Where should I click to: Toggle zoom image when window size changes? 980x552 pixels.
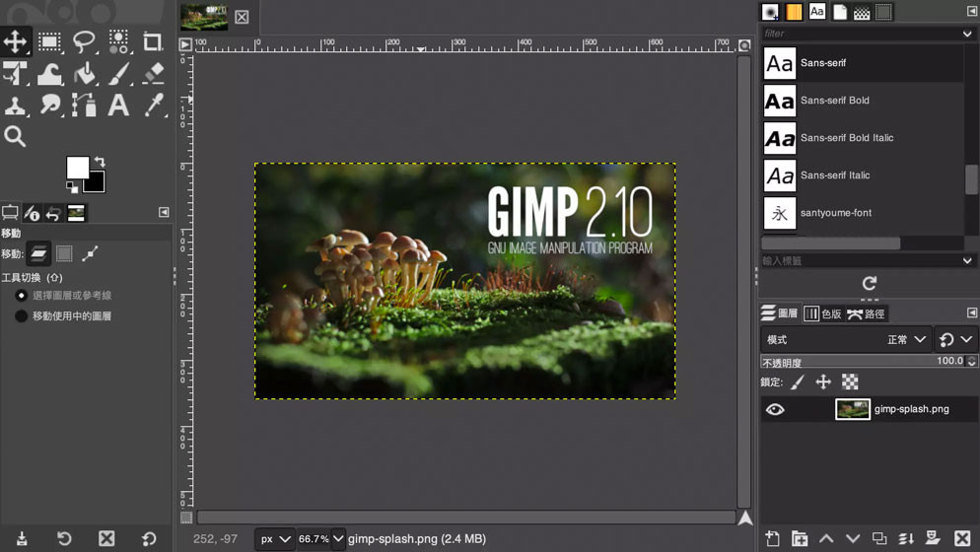[x=744, y=45]
